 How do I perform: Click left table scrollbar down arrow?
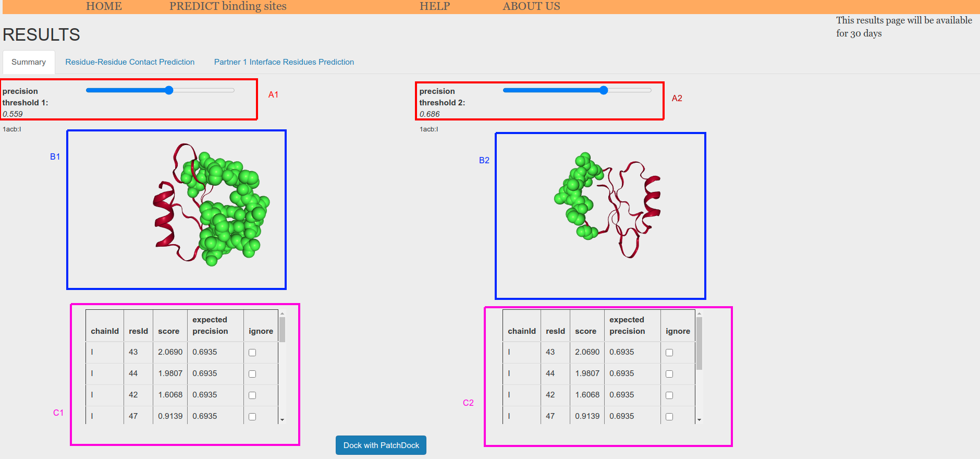pyautogui.click(x=282, y=420)
